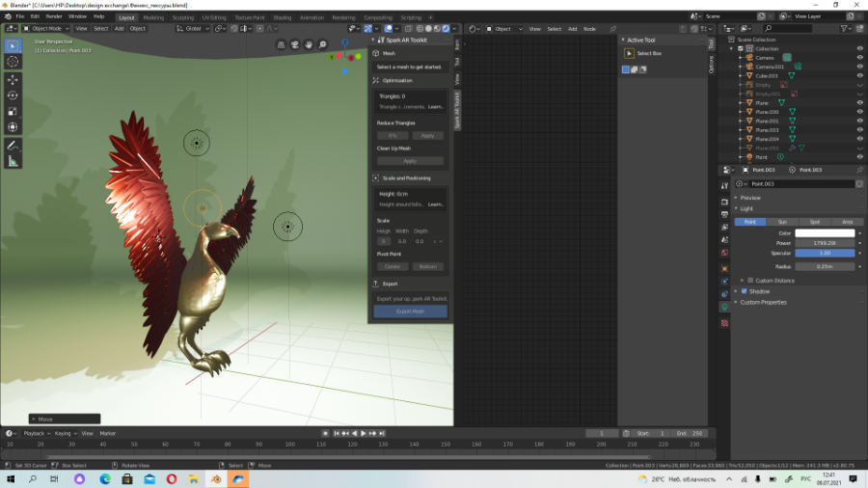Screen dimensions: 868x488
Task: Uncheck the Shadow checkbox
Action: click(744, 291)
